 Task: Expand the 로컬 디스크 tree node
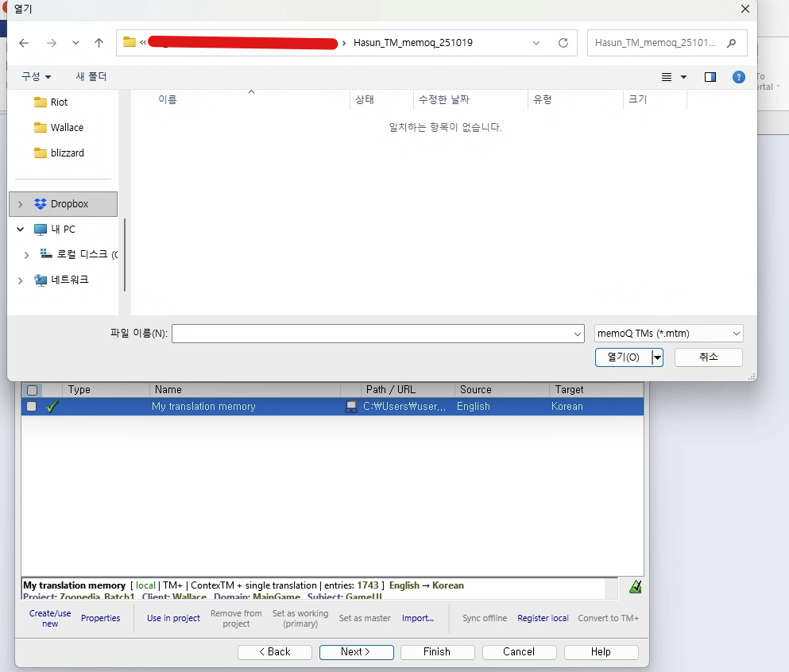pos(26,255)
